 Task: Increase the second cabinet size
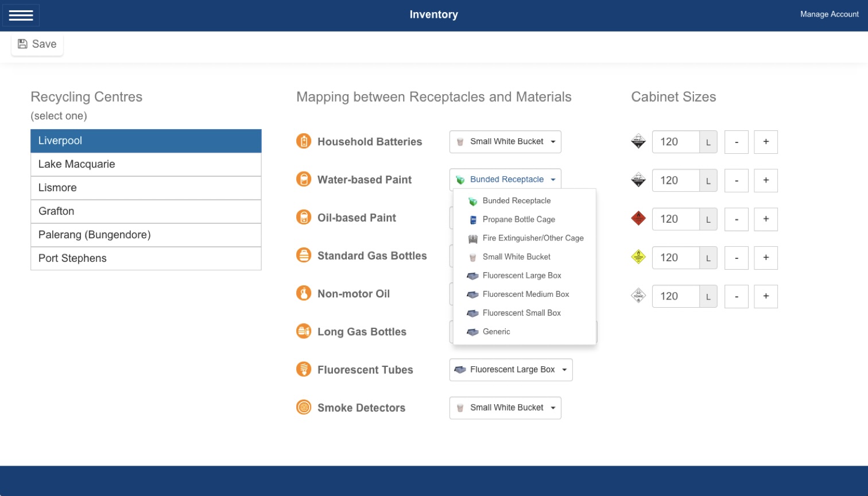coord(766,180)
